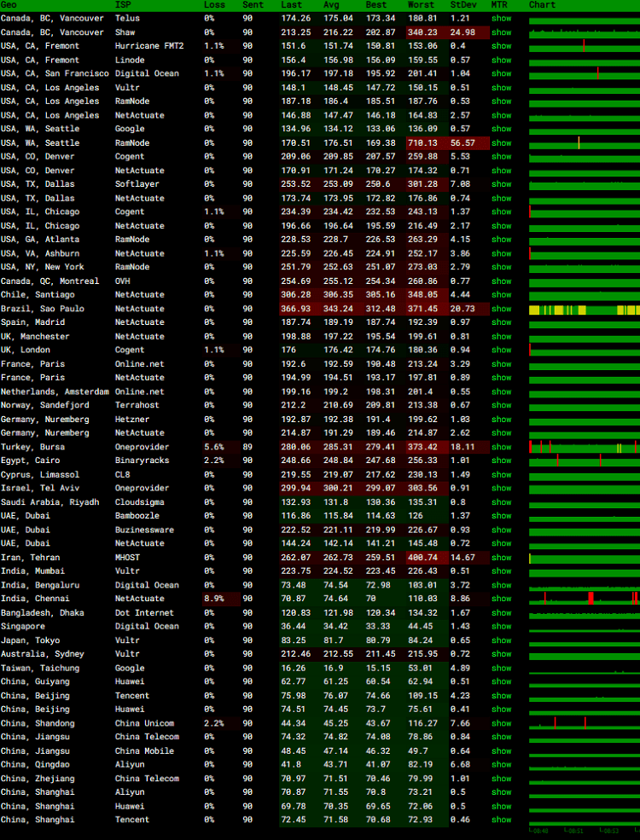Click the Shandong China Unicom chart

click(x=585, y=723)
